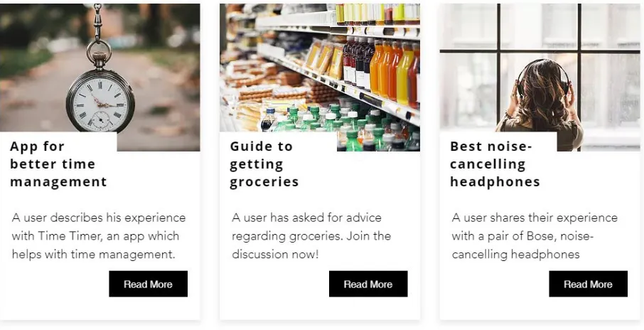Click Read More on time management card

click(148, 284)
